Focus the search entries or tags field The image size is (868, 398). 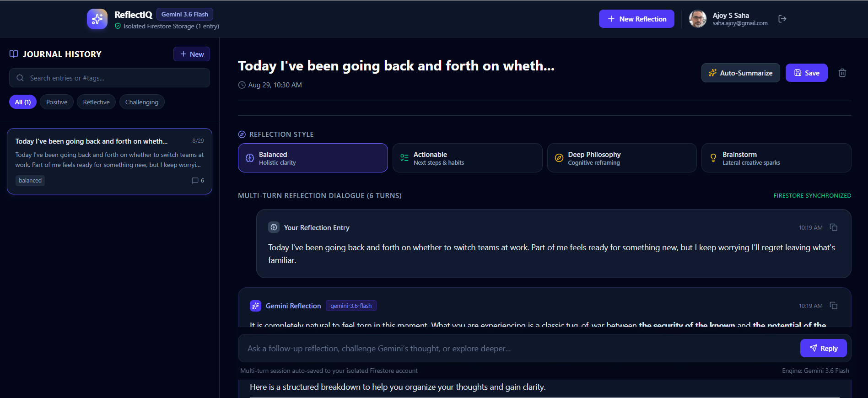[x=109, y=78]
